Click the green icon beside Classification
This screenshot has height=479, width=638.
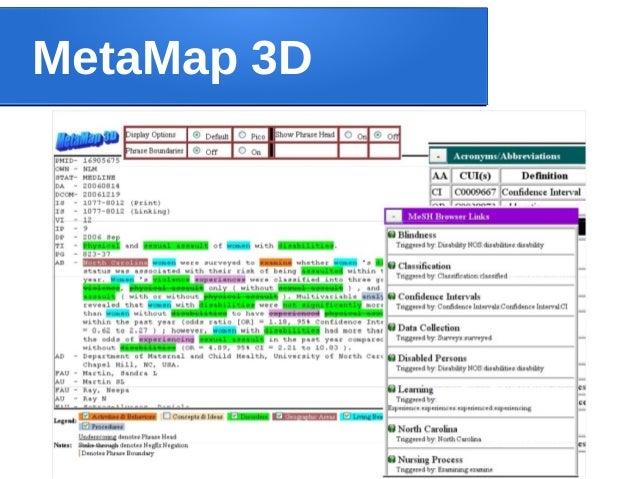pyautogui.click(x=391, y=266)
